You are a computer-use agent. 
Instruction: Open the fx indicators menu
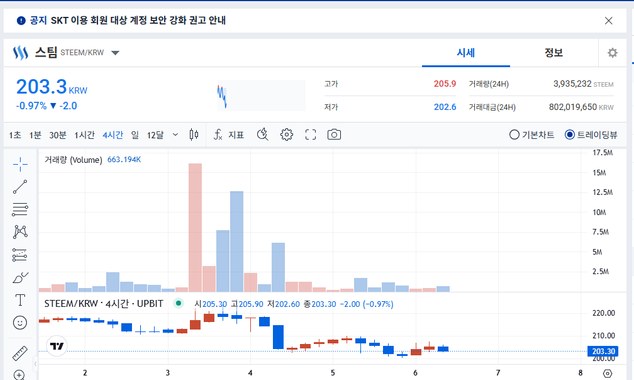218,135
